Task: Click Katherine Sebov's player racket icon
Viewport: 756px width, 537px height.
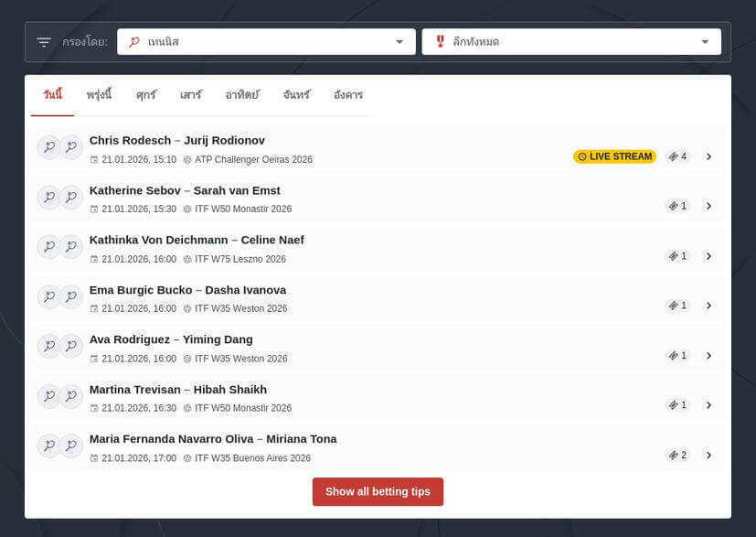Action: tap(48, 198)
